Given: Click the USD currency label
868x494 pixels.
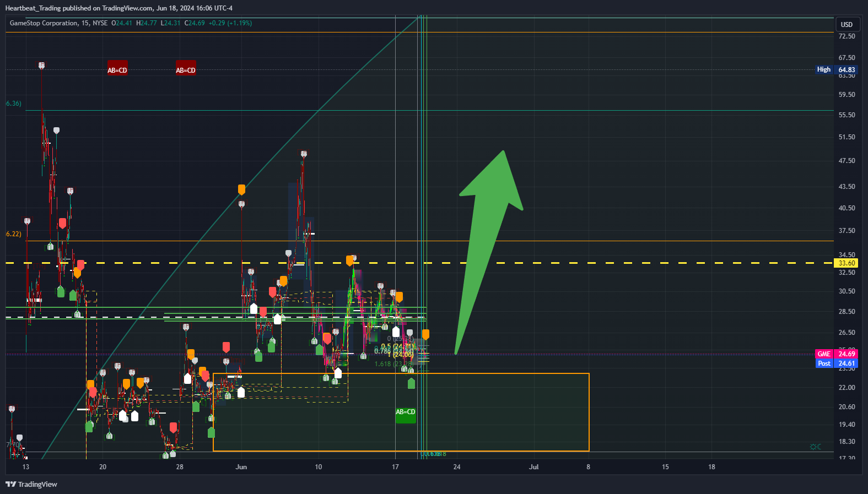Looking at the screenshot, I should (x=847, y=24).
